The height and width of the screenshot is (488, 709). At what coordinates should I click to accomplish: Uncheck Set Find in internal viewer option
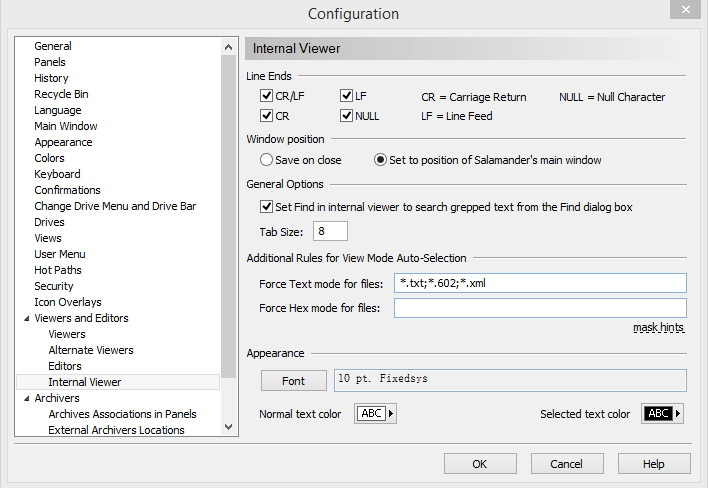(267, 207)
